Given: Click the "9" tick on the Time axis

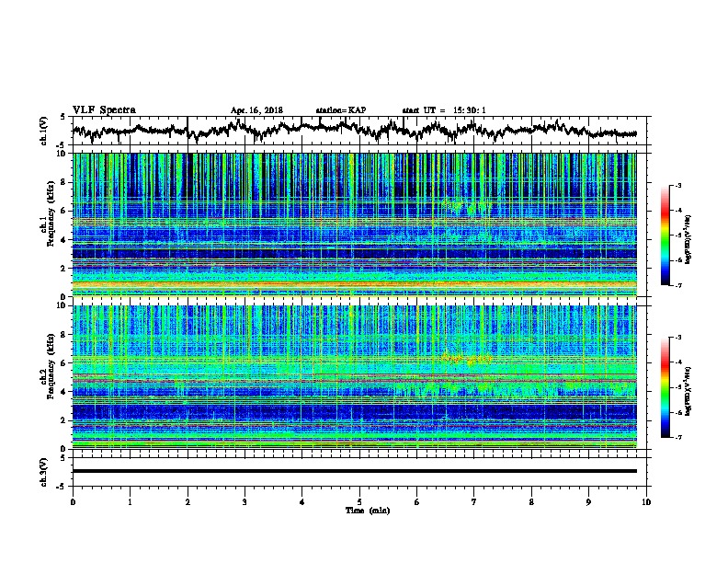Looking at the screenshot, I should (588, 502).
